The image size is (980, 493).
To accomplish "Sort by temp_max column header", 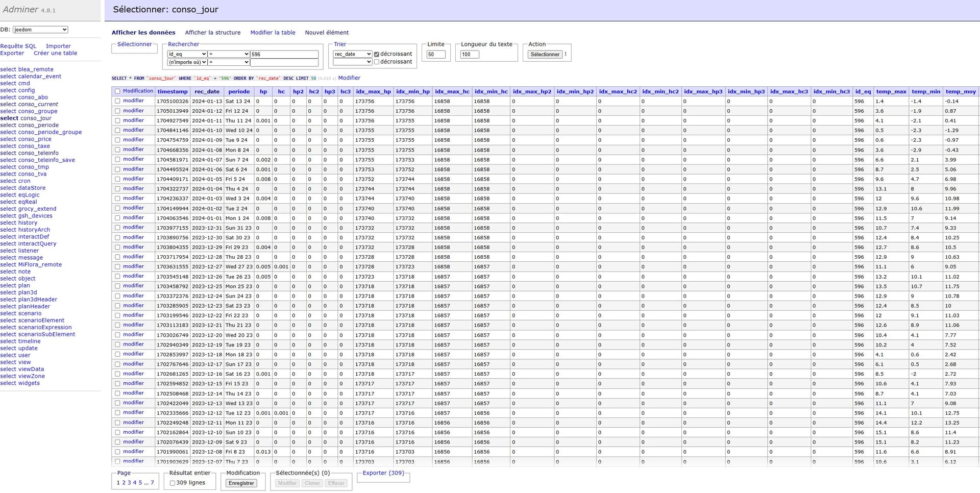I will coord(891,92).
